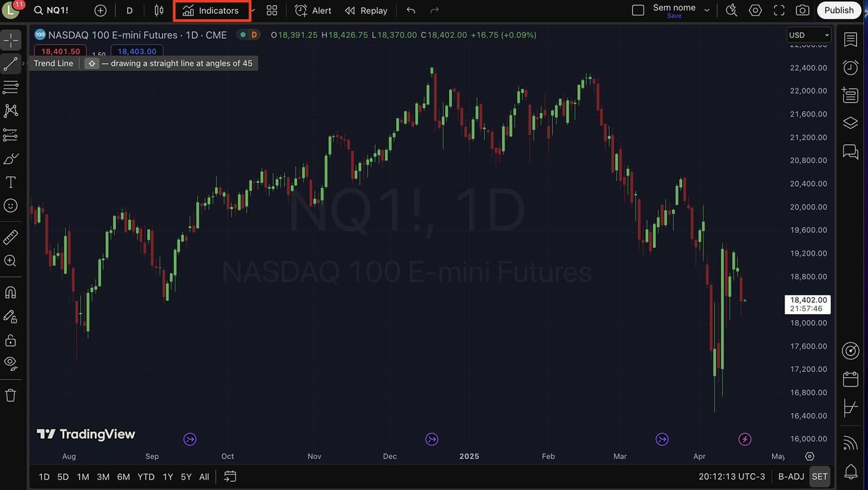Select the Brush drawing tool
Viewport: 868px width, 490px height.
click(x=11, y=159)
